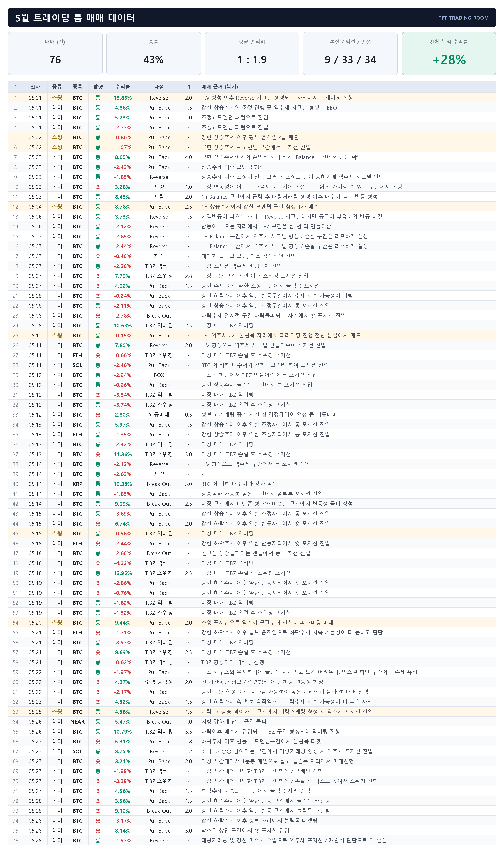Click the TPT TRADING ROOM label
The width and height of the screenshot is (504, 853).
[463, 18]
